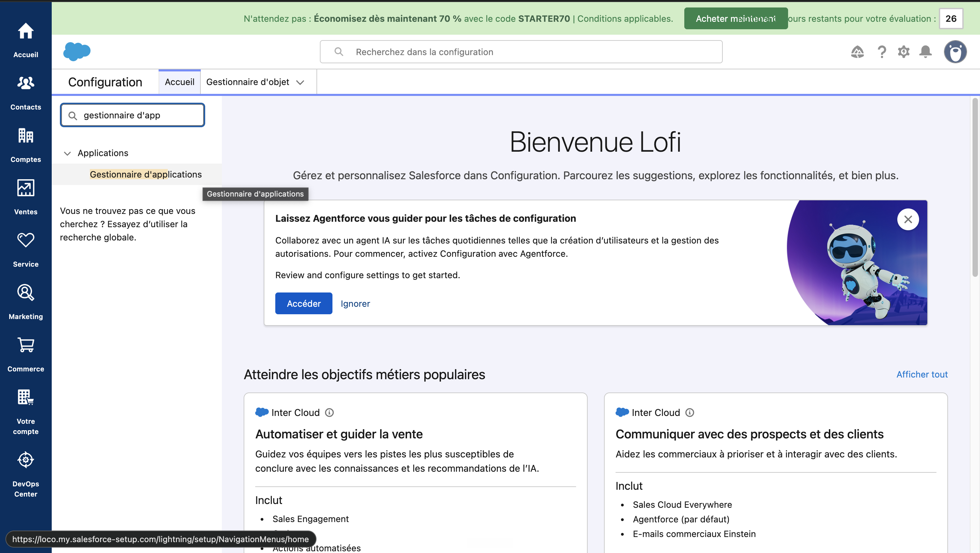Click the Ignorer link
The width and height of the screenshot is (980, 553).
click(x=355, y=303)
